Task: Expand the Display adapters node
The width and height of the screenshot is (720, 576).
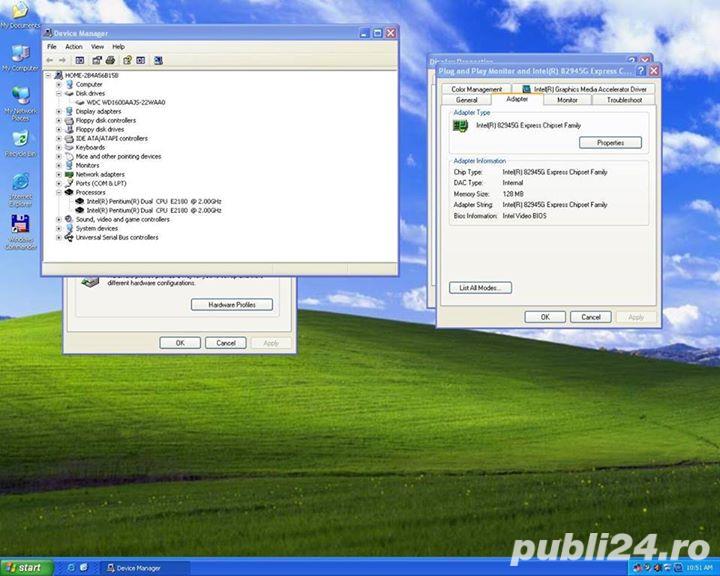Action: [x=59, y=112]
